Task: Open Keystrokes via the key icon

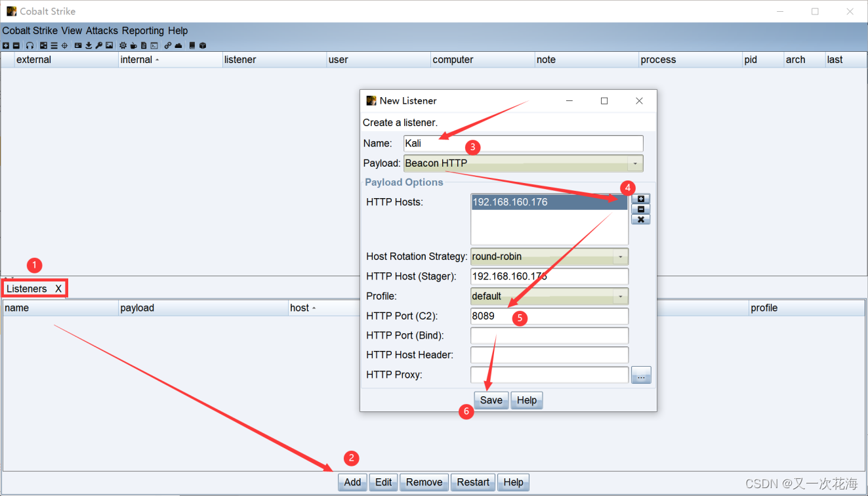Action: click(x=98, y=46)
